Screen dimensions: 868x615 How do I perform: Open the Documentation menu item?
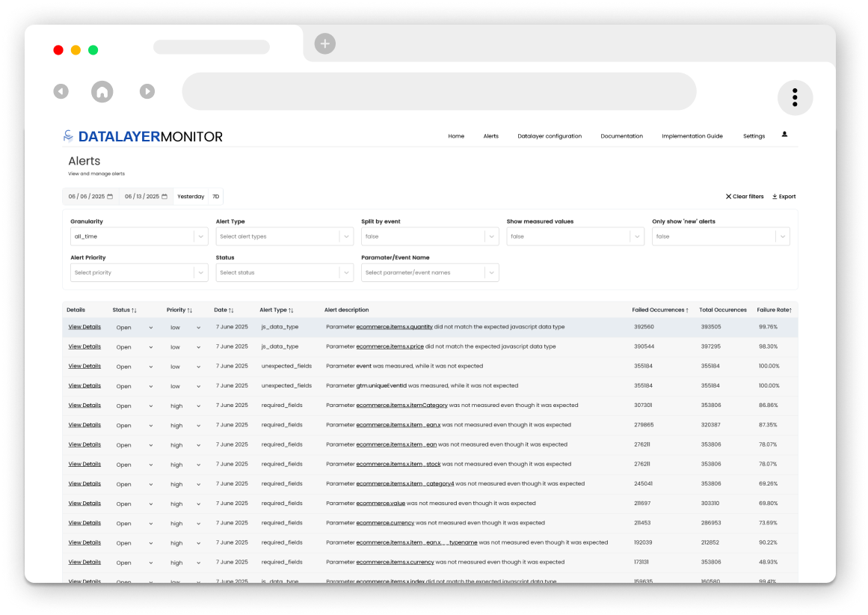coord(621,136)
